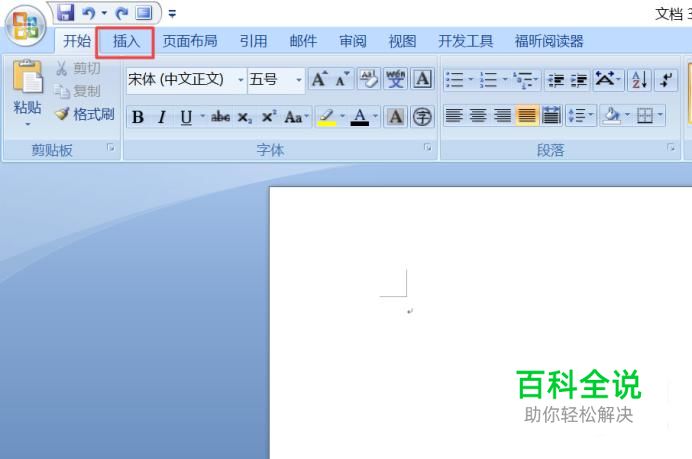Open the Undo history dropdown arrow
The height and width of the screenshot is (459, 692).
coord(104,13)
